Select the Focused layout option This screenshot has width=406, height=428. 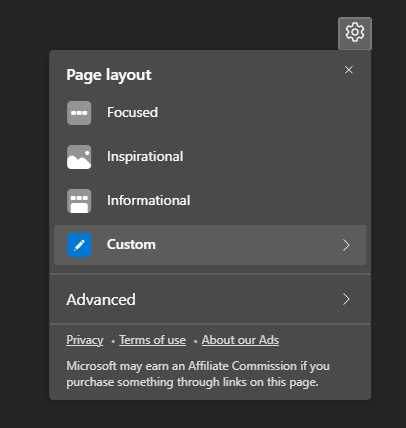pos(132,112)
